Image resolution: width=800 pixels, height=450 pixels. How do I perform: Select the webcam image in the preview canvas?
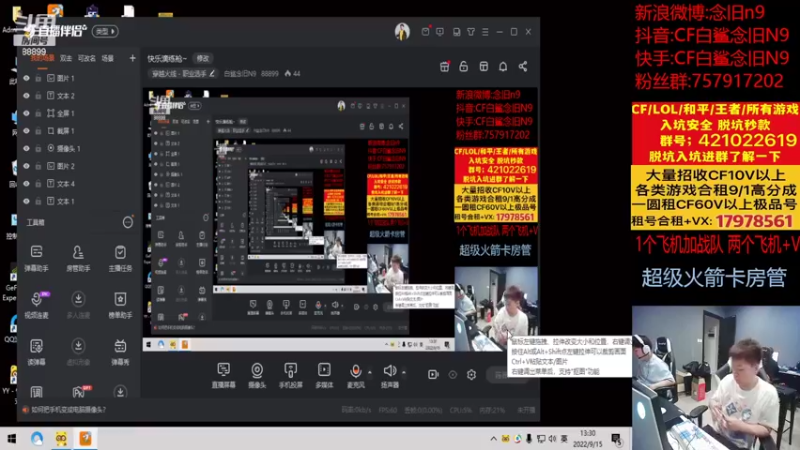[496, 309]
